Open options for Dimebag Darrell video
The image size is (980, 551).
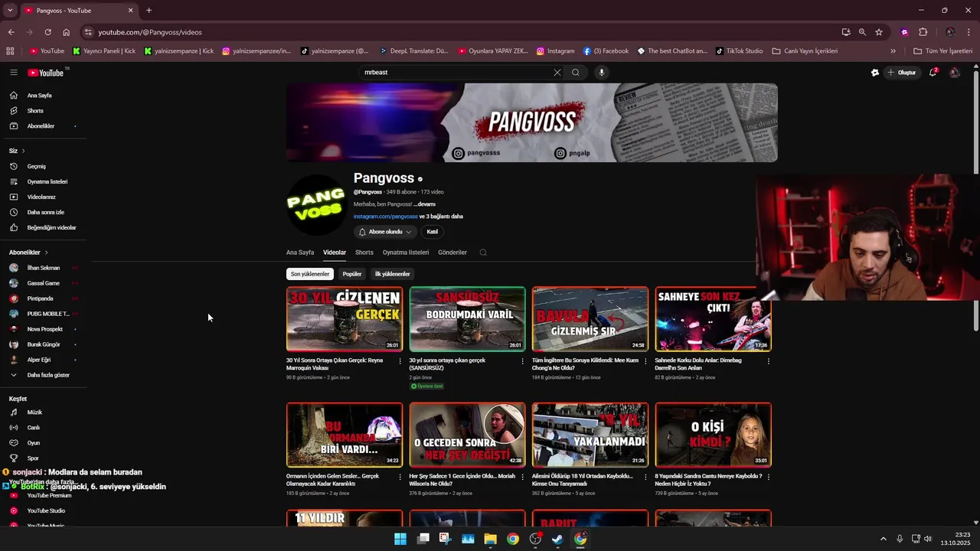pos(768,361)
